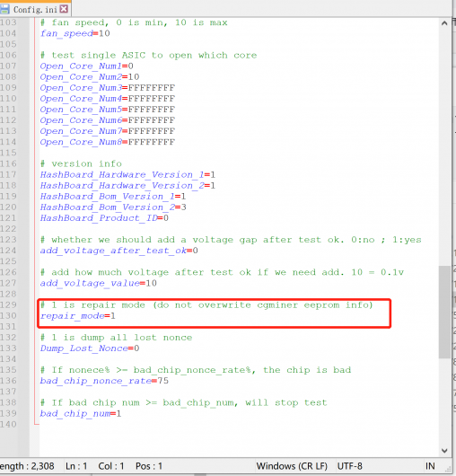This screenshot has width=456, height=476.
Task: Select the Config.ini tab
Action: 36,9
